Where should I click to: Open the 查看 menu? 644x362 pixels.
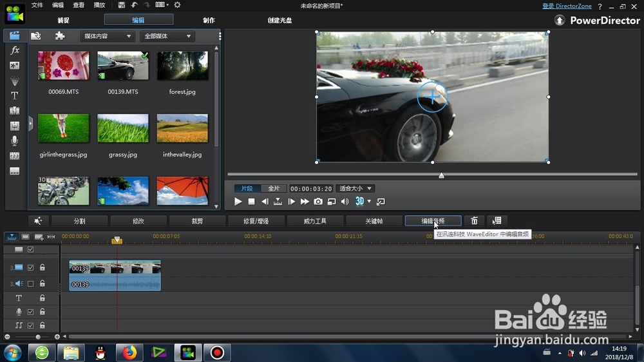[x=79, y=5]
